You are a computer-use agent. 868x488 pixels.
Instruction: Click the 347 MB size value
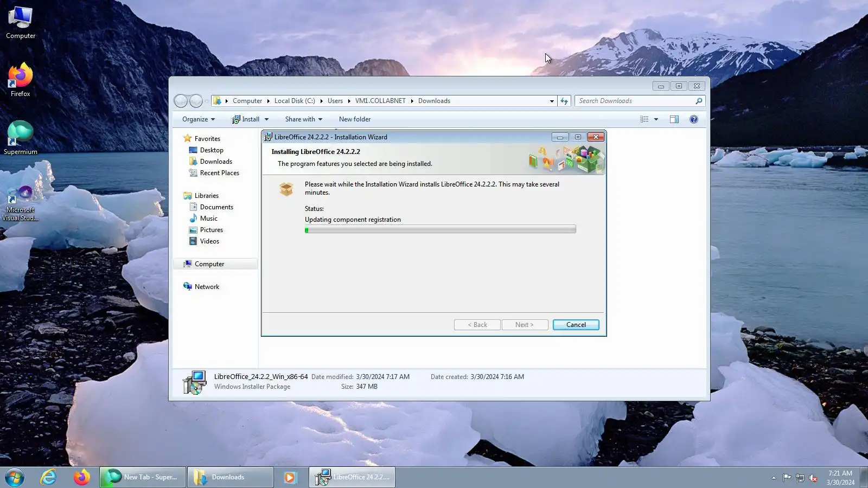click(x=367, y=387)
